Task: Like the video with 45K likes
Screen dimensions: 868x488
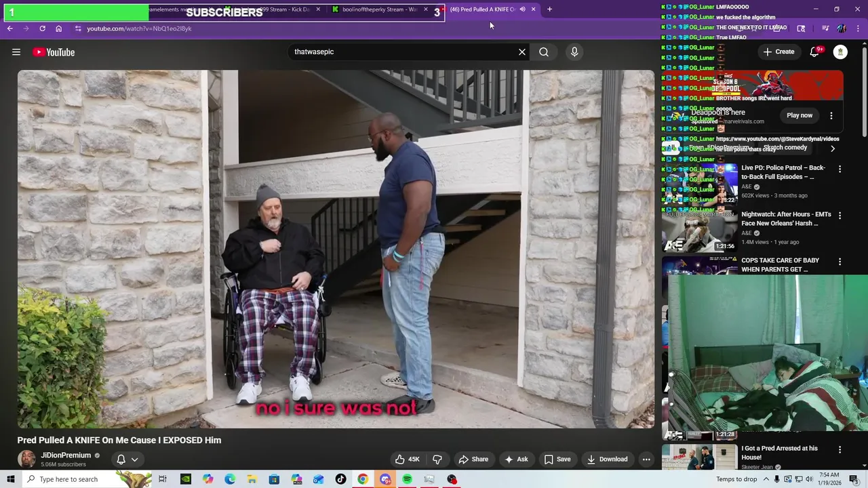Action: pos(408,459)
